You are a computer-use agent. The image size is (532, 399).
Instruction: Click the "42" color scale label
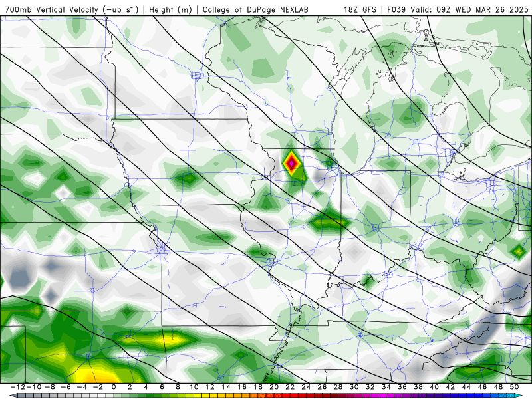[x=450, y=387]
